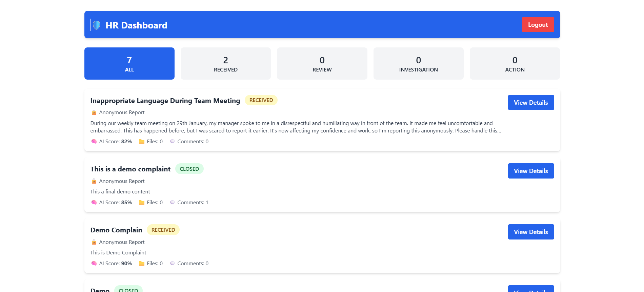
Task: Click Comments: 0 on Inappropriate Language card
Action: 193,142
